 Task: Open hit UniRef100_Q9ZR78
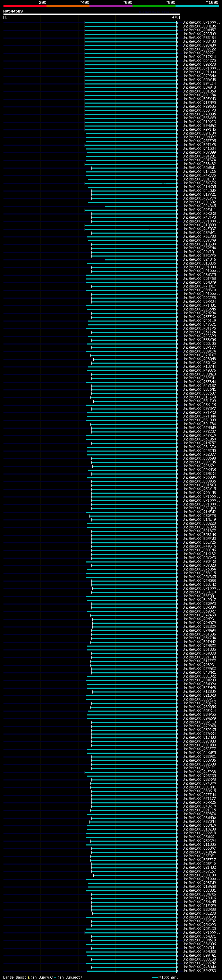click(x=199, y=64)
